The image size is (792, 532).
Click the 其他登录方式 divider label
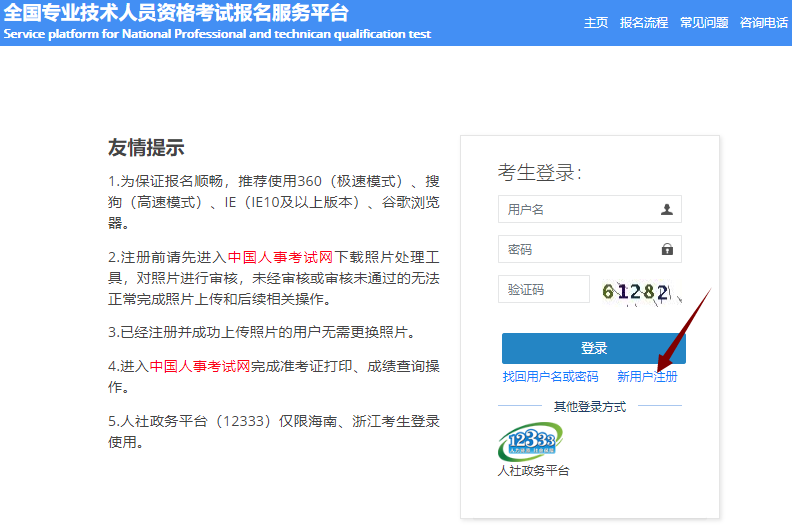point(589,407)
